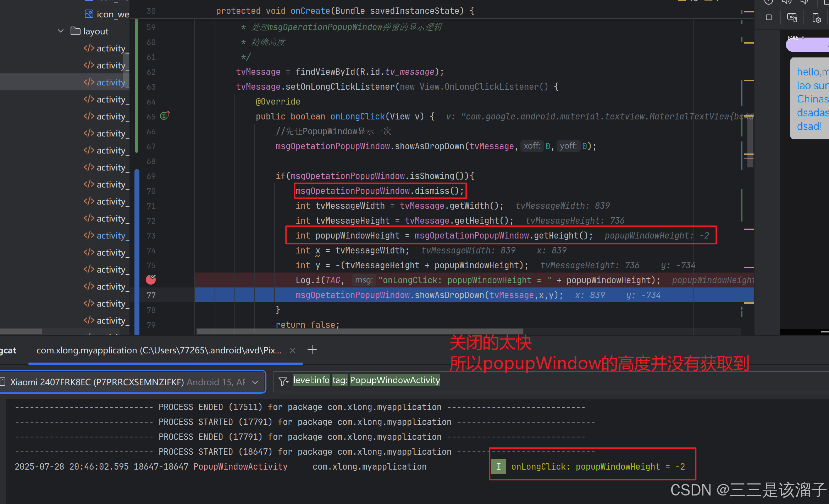Click the PROCESS STARTED (17791) log line
The width and height of the screenshot is (829, 504).
(x=305, y=422)
